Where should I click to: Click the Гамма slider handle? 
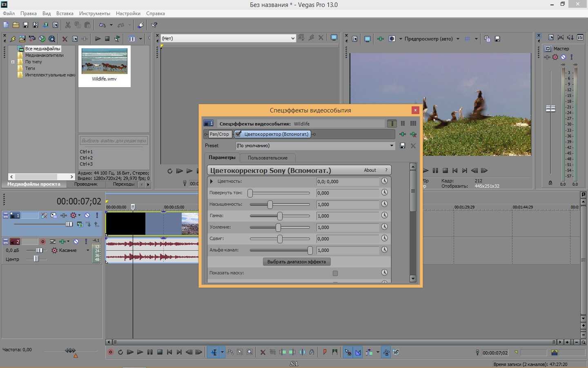(280, 216)
